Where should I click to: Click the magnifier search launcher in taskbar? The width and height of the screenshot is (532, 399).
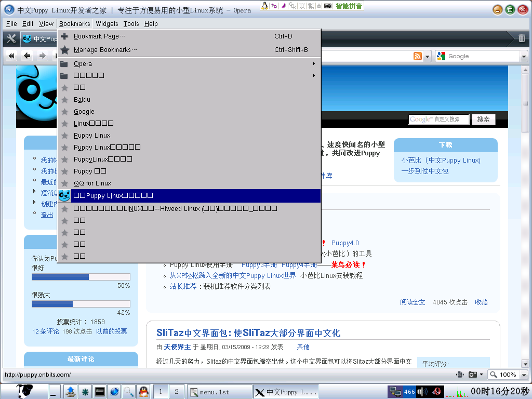click(129, 392)
